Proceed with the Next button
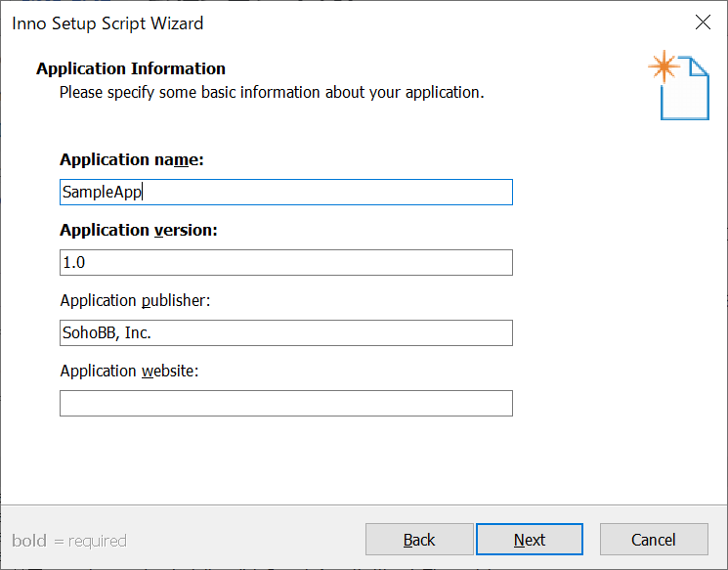Viewport: 728px width, 570px height. click(x=530, y=540)
